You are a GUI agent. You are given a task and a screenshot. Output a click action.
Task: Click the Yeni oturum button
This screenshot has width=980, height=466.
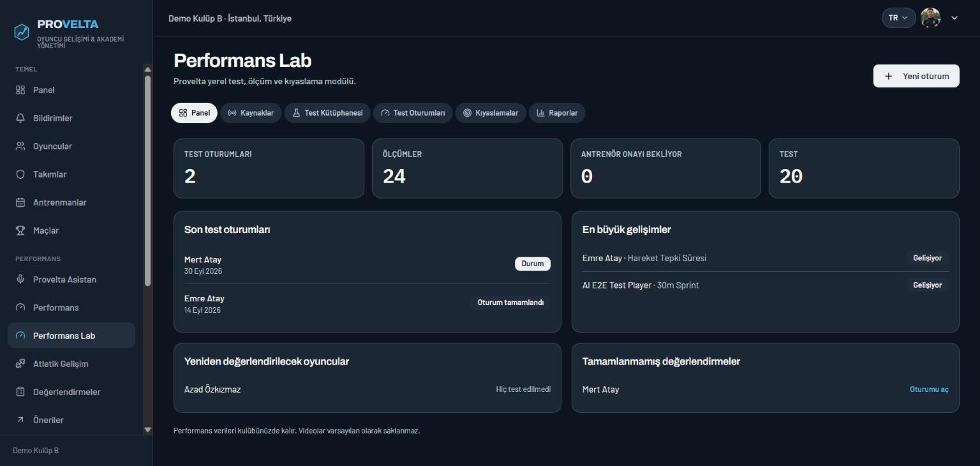click(x=916, y=76)
